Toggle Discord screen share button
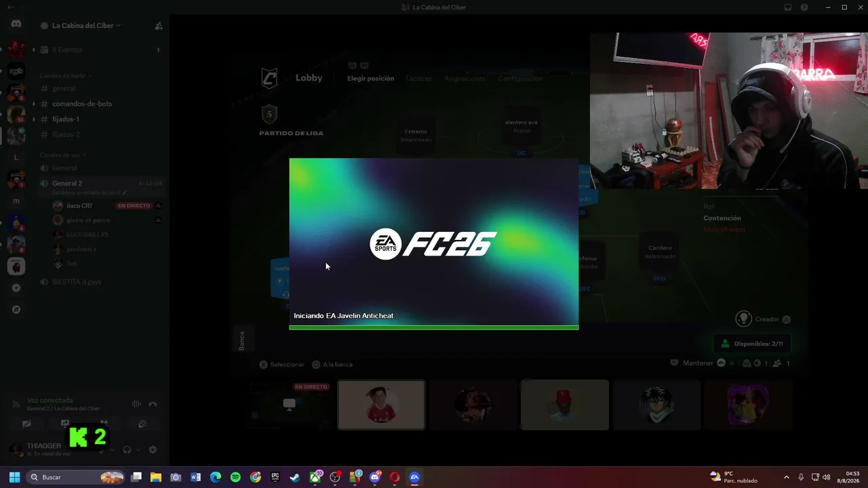The height and width of the screenshot is (488, 868). (65, 424)
